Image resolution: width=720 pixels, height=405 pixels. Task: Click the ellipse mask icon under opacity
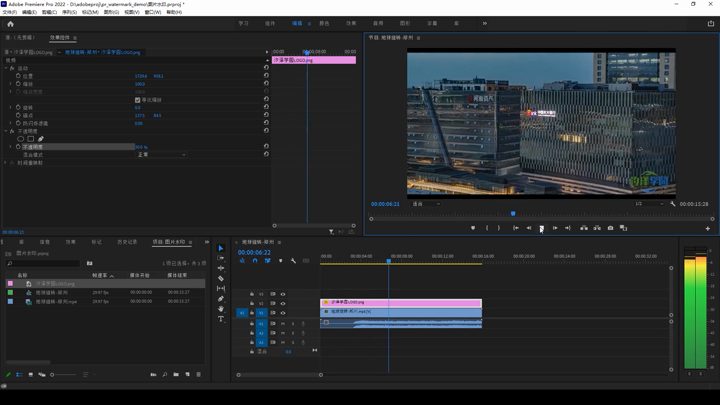point(21,139)
